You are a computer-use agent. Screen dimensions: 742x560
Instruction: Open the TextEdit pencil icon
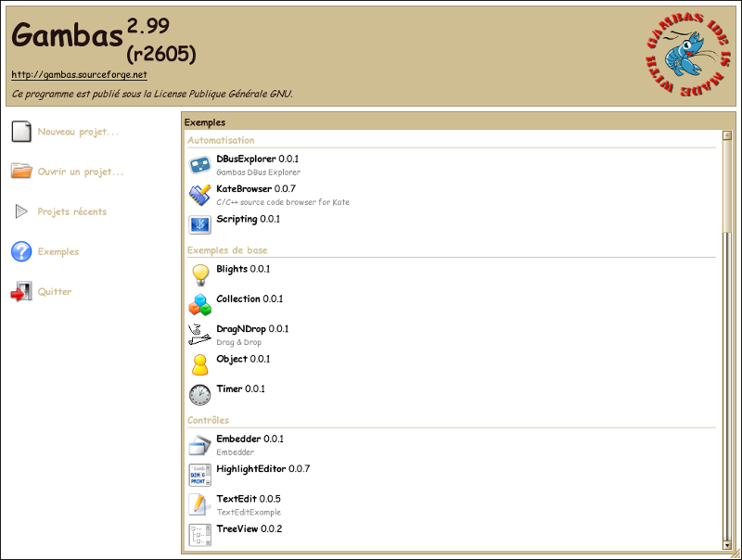coord(199,504)
